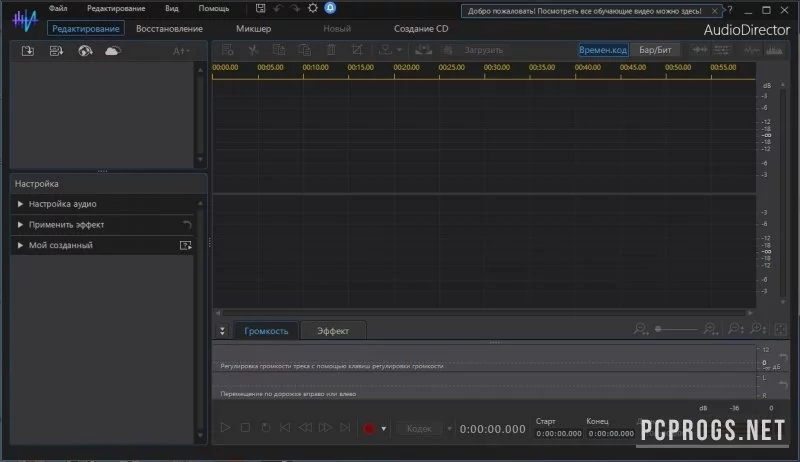
Task: Click the Старт time field
Action: pyautogui.click(x=559, y=433)
